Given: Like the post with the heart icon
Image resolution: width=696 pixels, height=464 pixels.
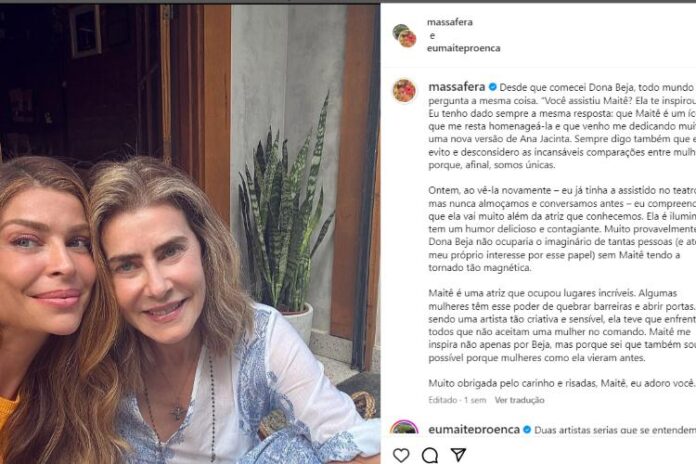Looking at the screenshot, I should pos(401,455).
